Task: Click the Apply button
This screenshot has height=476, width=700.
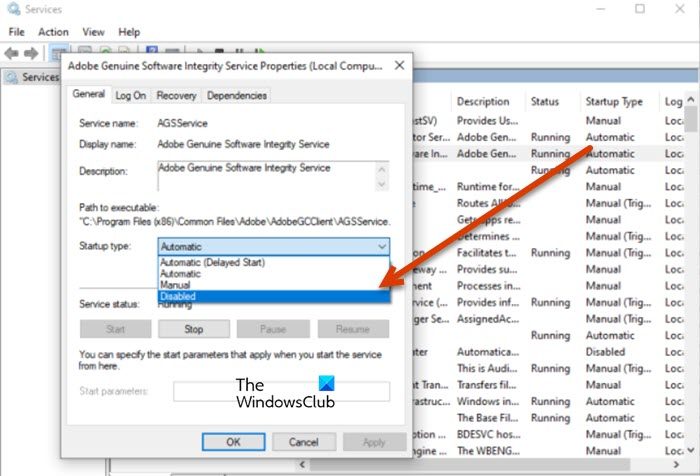Action: point(374,442)
